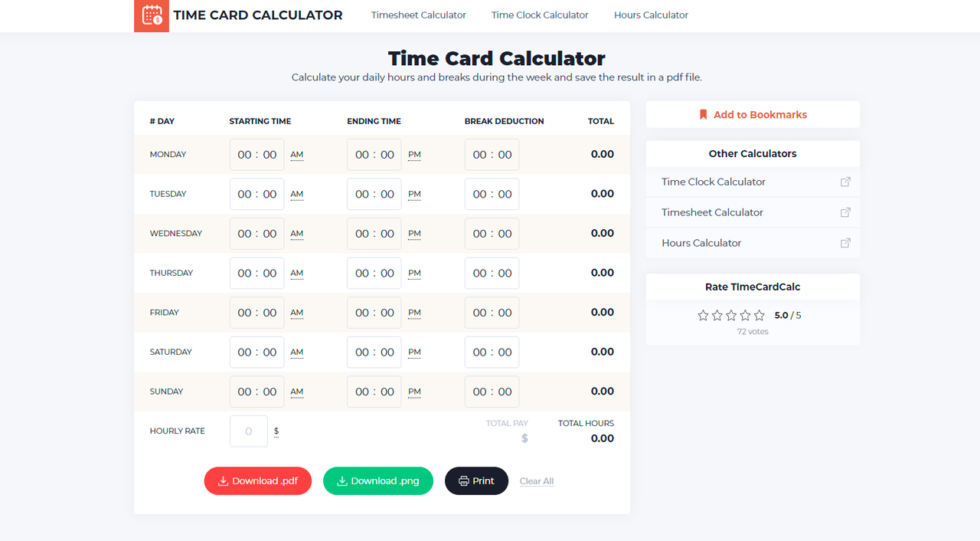
Task: Click the first star in the rating row
Action: click(703, 314)
